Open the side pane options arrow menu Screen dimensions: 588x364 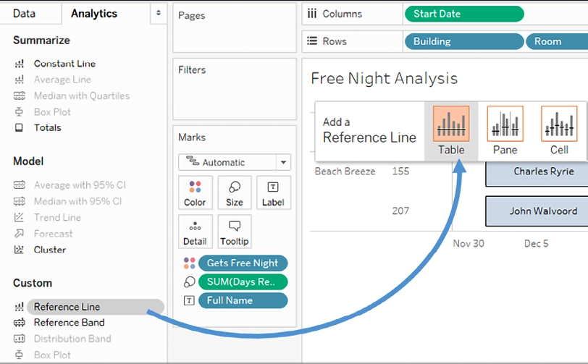tap(159, 14)
